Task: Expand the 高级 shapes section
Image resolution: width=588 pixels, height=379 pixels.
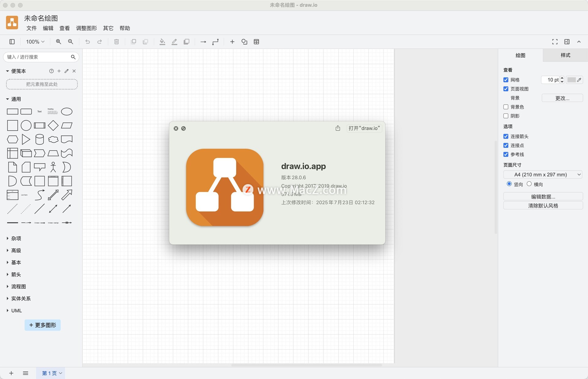Action: 14,250
